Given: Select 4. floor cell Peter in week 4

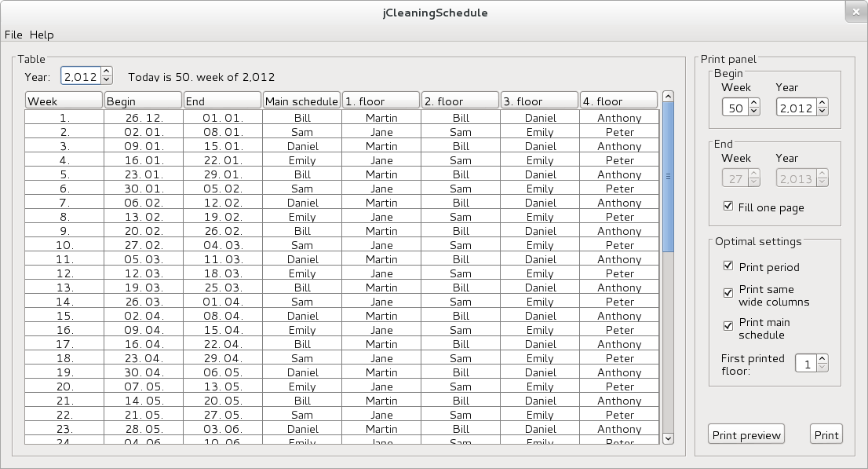Looking at the screenshot, I should pos(619,160).
